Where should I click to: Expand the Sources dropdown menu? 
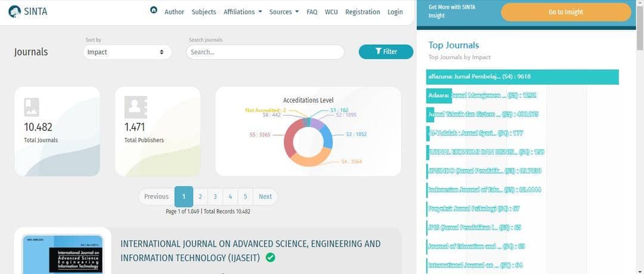click(284, 12)
